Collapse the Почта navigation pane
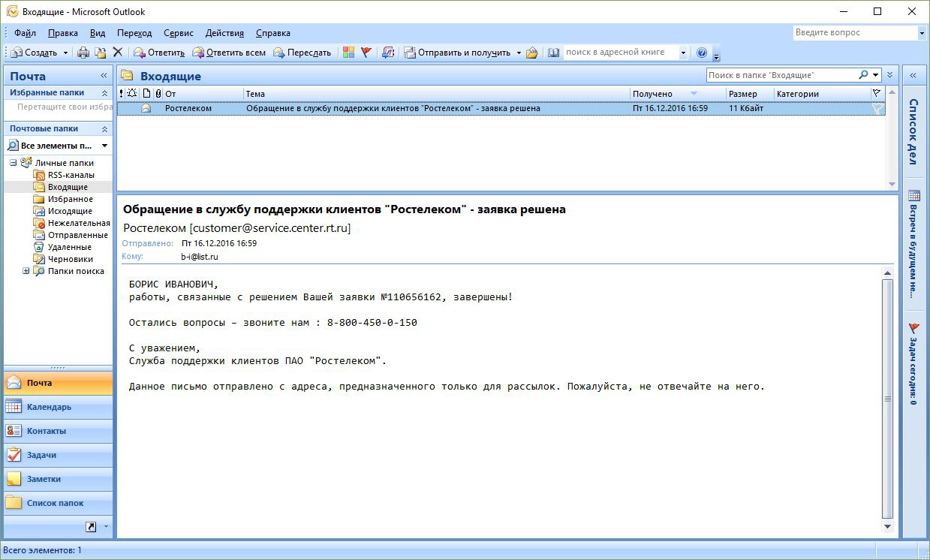930x560 pixels. click(104, 76)
